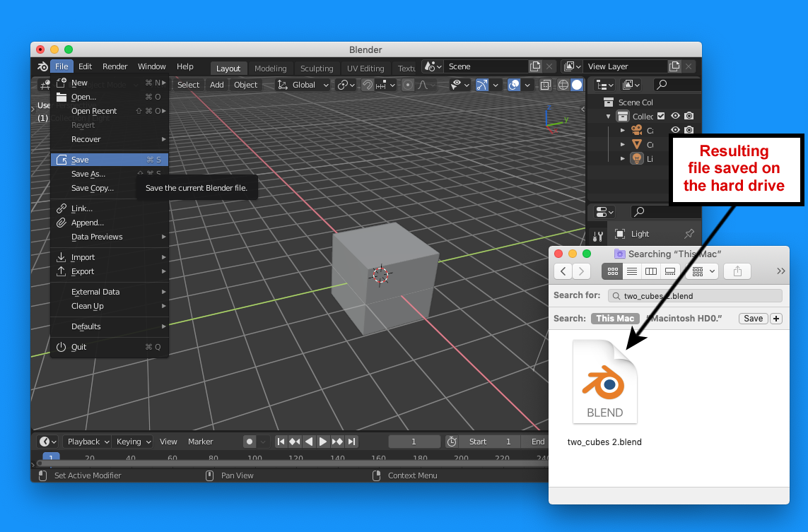Image resolution: width=808 pixels, height=532 pixels.
Task: Switch Finder to icon view
Action: [x=613, y=271]
